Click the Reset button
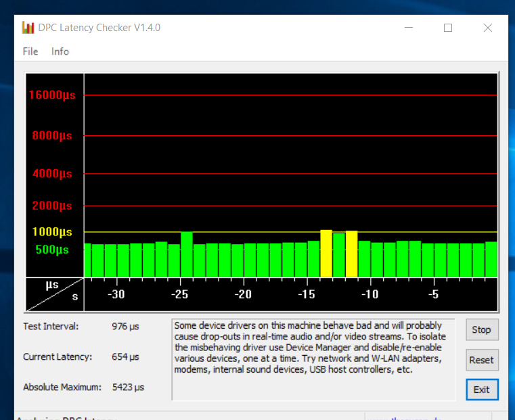Image resolution: width=515 pixels, height=420 pixels. pyautogui.click(x=482, y=360)
